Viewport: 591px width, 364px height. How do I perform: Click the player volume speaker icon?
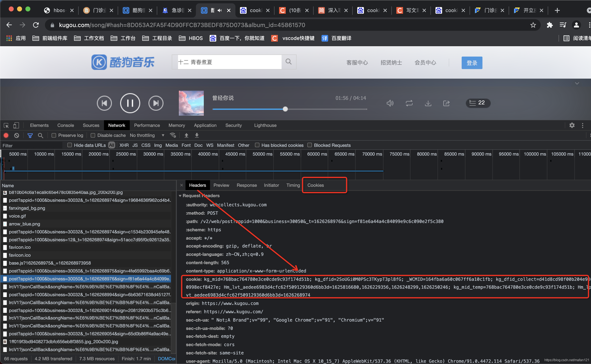(390, 103)
